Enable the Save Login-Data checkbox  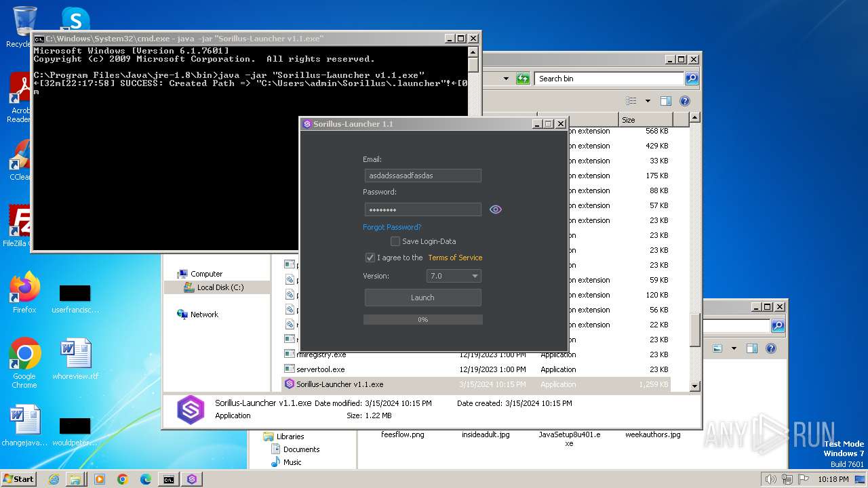click(x=395, y=241)
